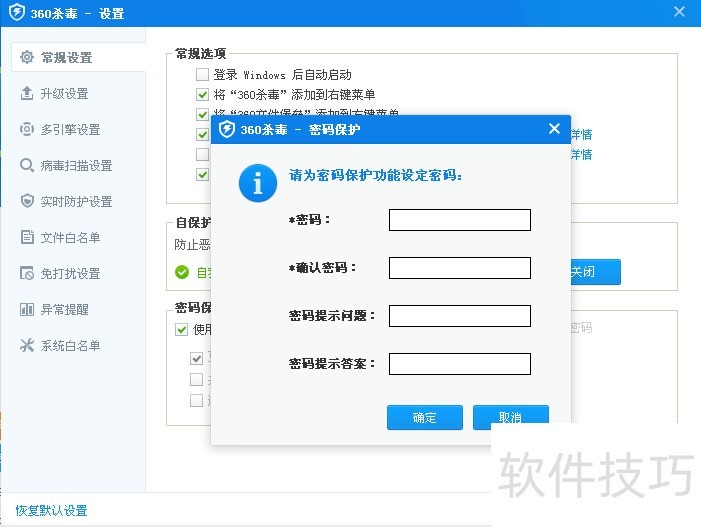Image resolution: width=701 pixels, height=527 pixels.
Task: Select 病毒扫描设置 in the sidebar
Action: 76,166
